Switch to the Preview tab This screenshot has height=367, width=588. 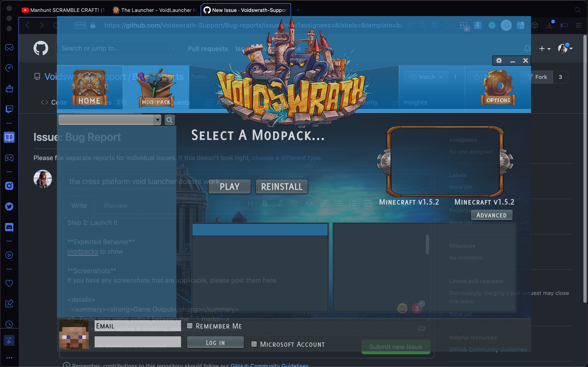[116, 205]
